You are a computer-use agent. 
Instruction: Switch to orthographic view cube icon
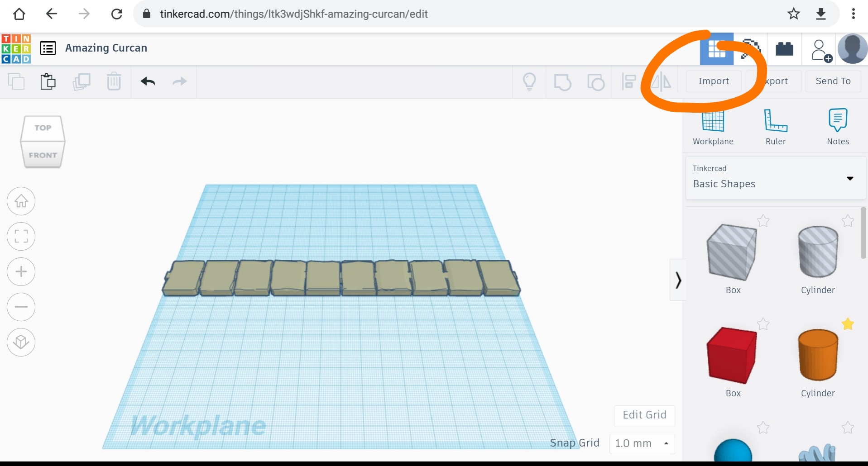tap(21, 342)
